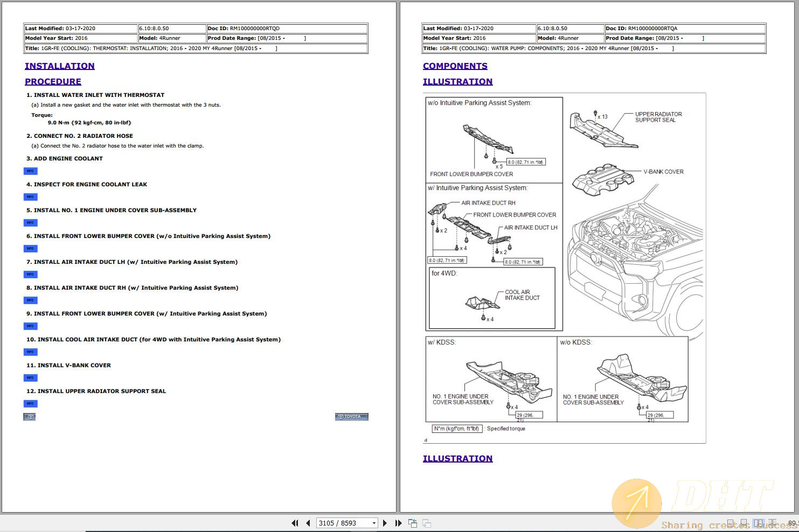Open the INSTALLATION heading link
Viewport: 799px width, 532px height.
coord(60,66)
